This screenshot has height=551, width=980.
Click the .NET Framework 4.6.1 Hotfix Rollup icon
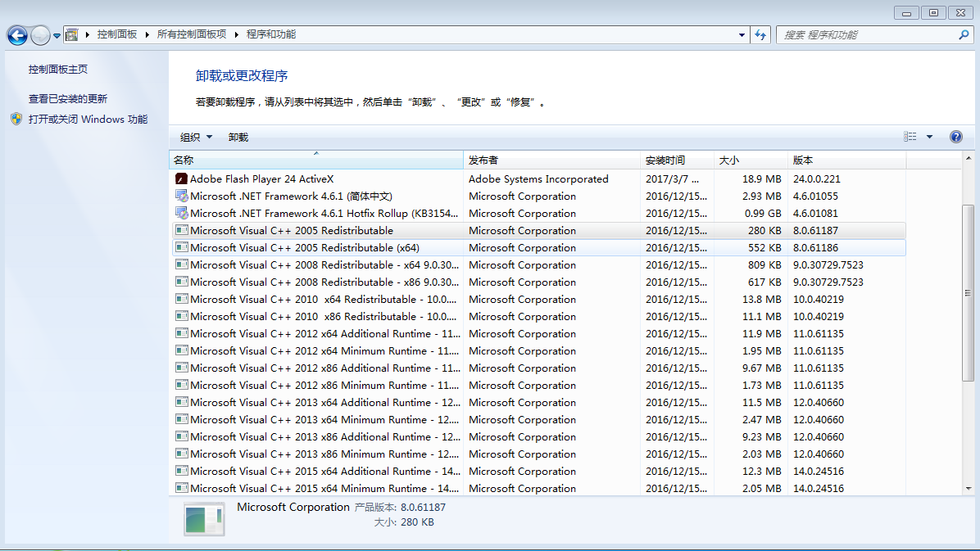click(181, 213)
